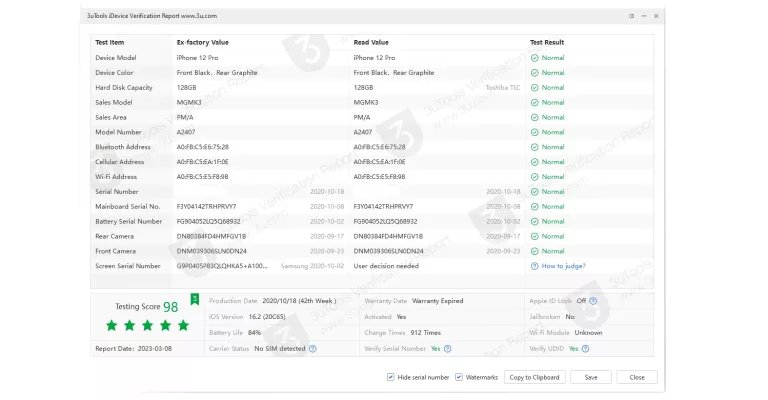Click the Read Value column header
This screenshot has height=400, width=768.
pos(371,43)
